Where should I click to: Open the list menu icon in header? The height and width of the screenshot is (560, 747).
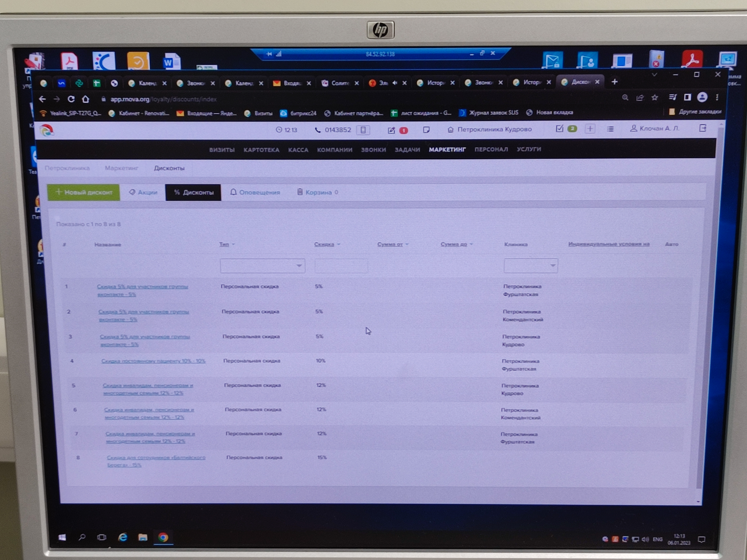(610, 129)
